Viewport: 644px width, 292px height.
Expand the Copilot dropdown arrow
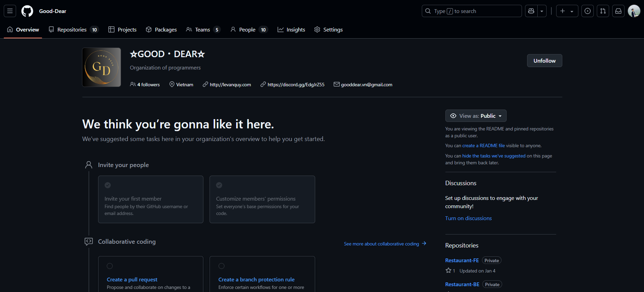pyautogui.click(x=542, y=11)
